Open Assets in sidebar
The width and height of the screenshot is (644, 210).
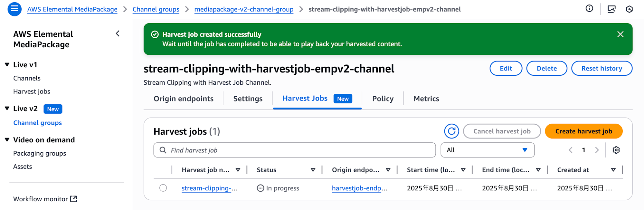coord(23,167)
